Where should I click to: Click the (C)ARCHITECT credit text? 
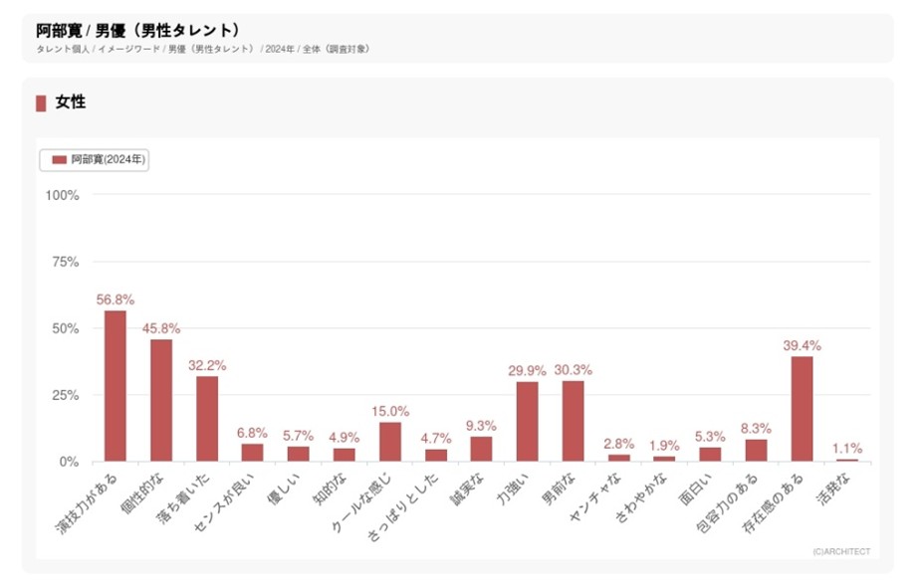click(841, 551)
